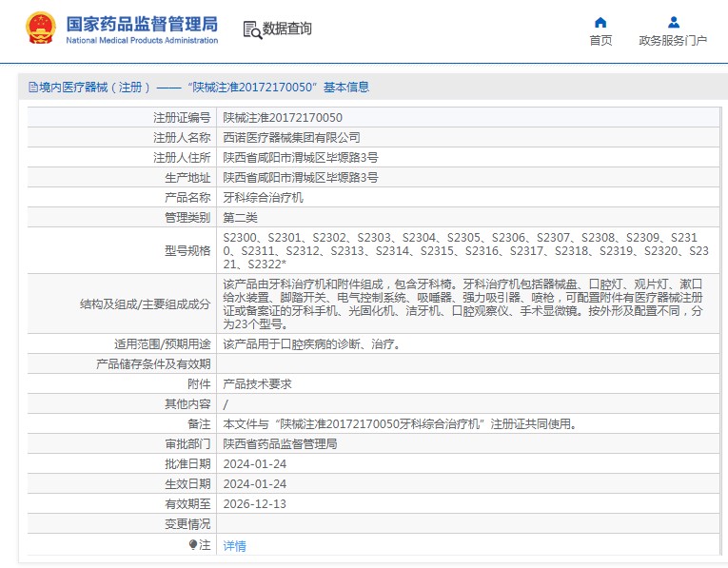Open 数据查询 data query heading

(x=287, y=29)
